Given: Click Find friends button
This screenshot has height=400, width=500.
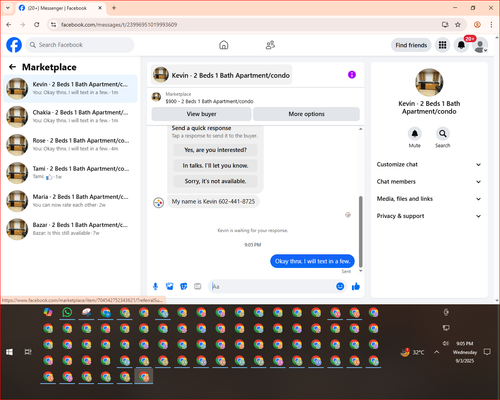Looking at the screenshot, I should tap(411, 45).
